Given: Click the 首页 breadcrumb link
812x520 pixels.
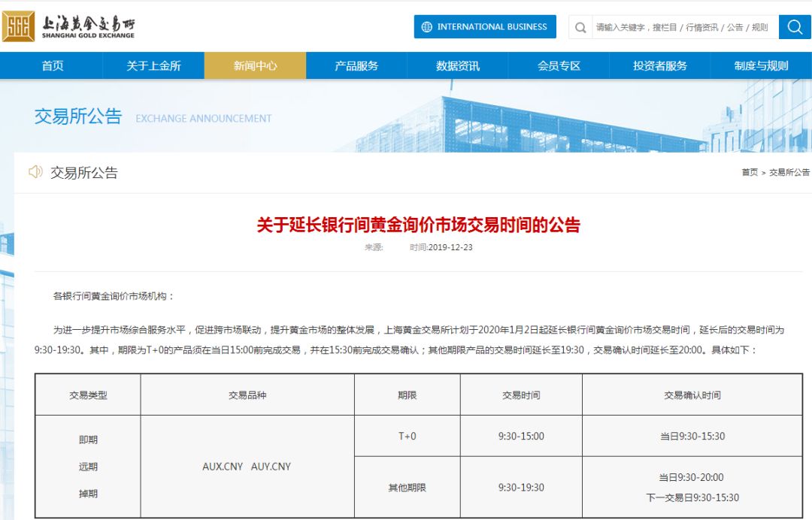Looking at the screenshot, I should [x=750, y=173].
